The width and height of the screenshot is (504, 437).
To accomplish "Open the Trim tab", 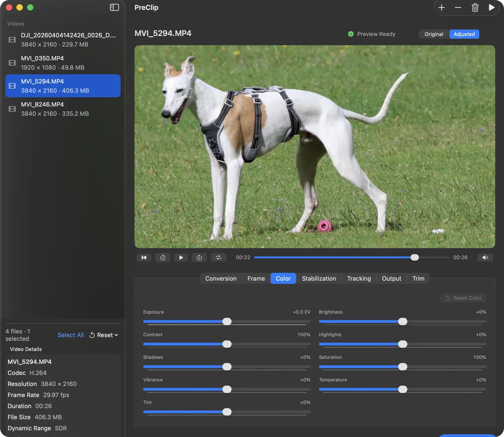I will (418, 279).
